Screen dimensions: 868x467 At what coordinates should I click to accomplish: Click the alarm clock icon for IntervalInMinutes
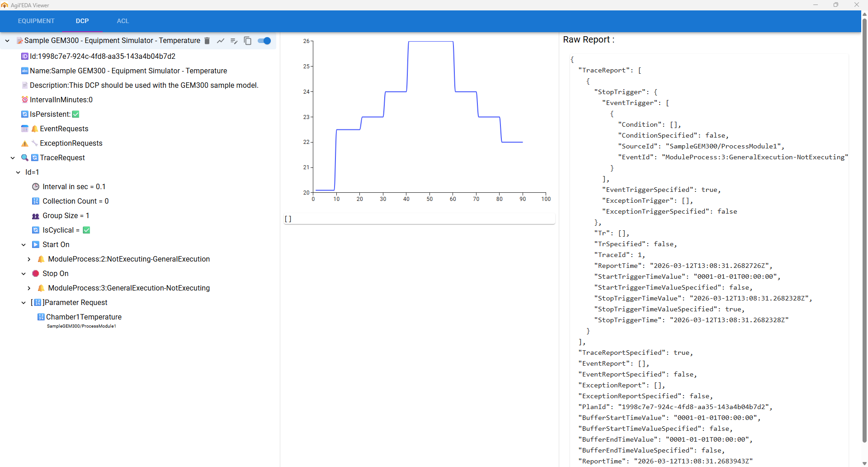(x=24, y=100)
